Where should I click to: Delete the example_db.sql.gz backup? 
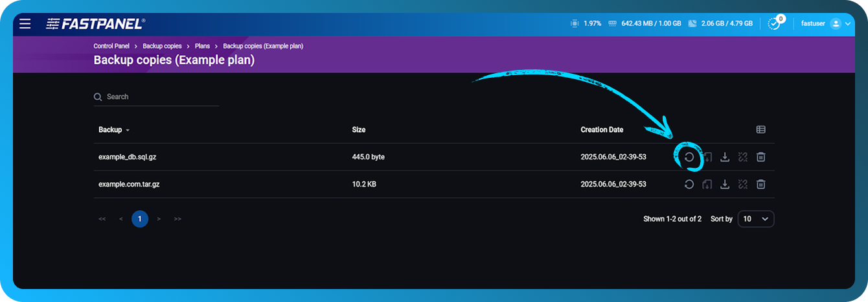[761, 157]
